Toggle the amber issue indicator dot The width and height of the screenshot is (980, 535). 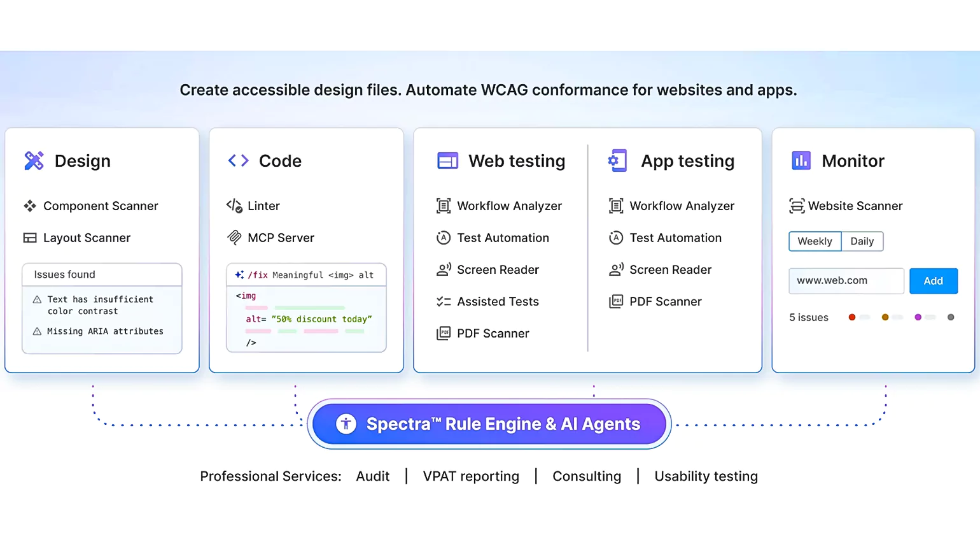(885, 317)
